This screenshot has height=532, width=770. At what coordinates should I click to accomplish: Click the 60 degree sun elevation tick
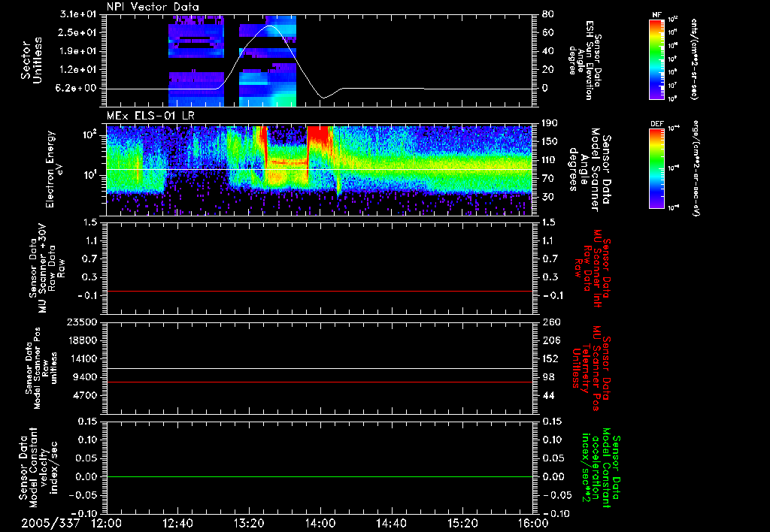(x=548, y=32)
